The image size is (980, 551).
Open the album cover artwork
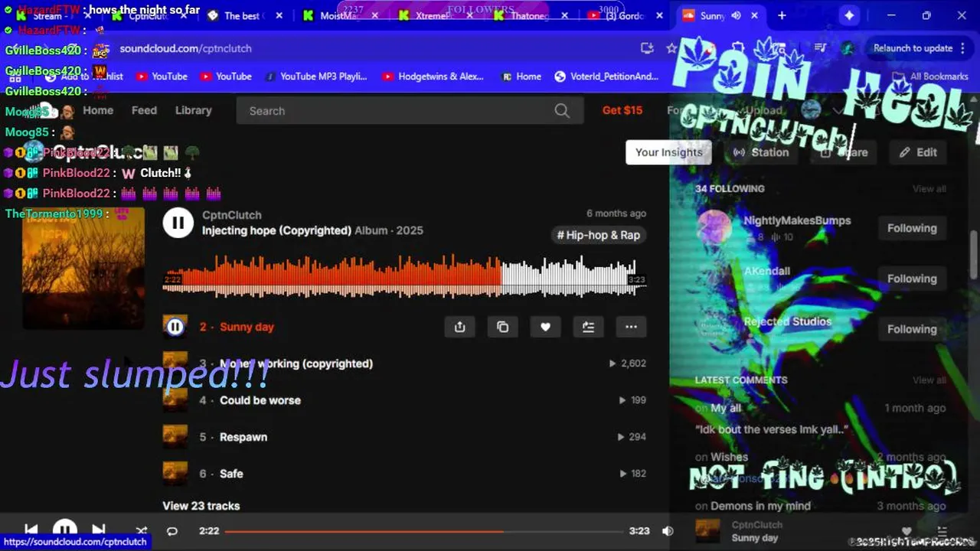click(x=83, y=268)
